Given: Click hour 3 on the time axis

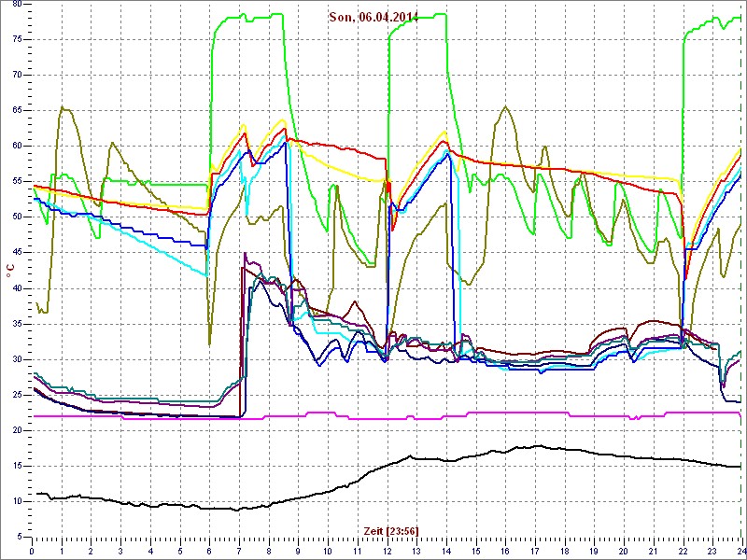Looking at the screenshot, I should click(x=120, y=549).
